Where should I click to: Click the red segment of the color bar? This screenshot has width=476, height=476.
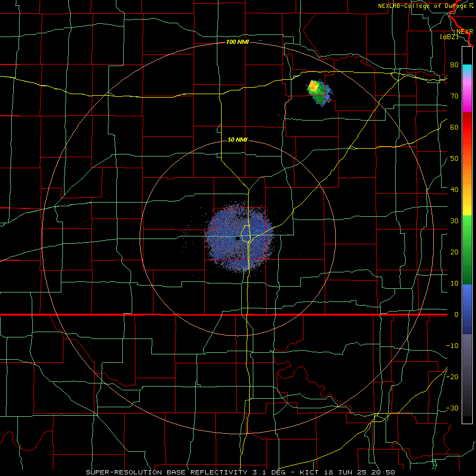[467, 127]
